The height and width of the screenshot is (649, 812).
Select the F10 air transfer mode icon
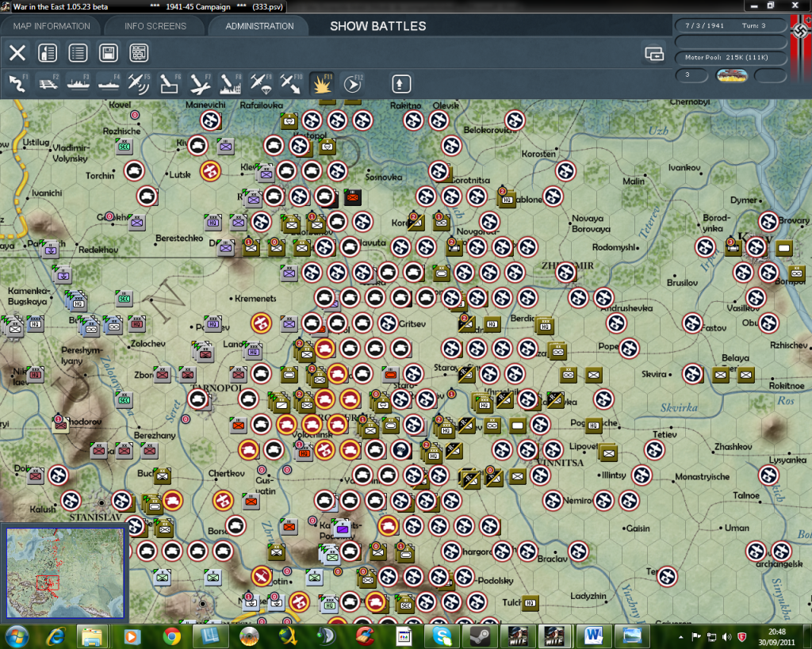[x=291, y=84]
